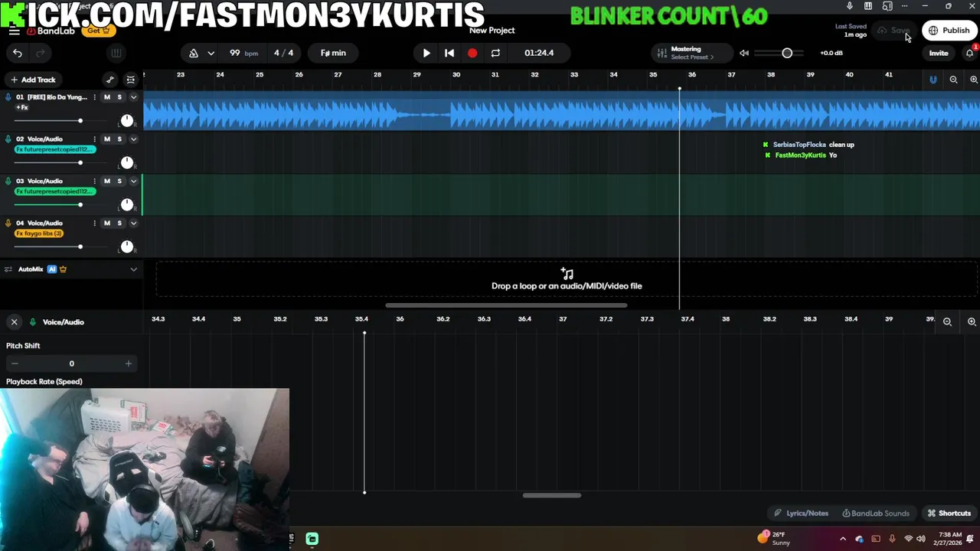Open the F# min key selector
Viewport: 980px width, 551px height.
[333, 53]
